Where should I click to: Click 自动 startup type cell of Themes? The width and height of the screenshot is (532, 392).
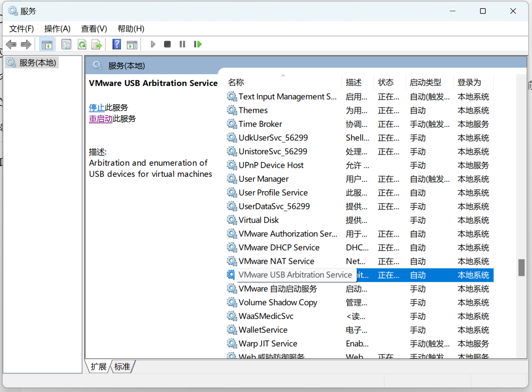click(418, 110)
